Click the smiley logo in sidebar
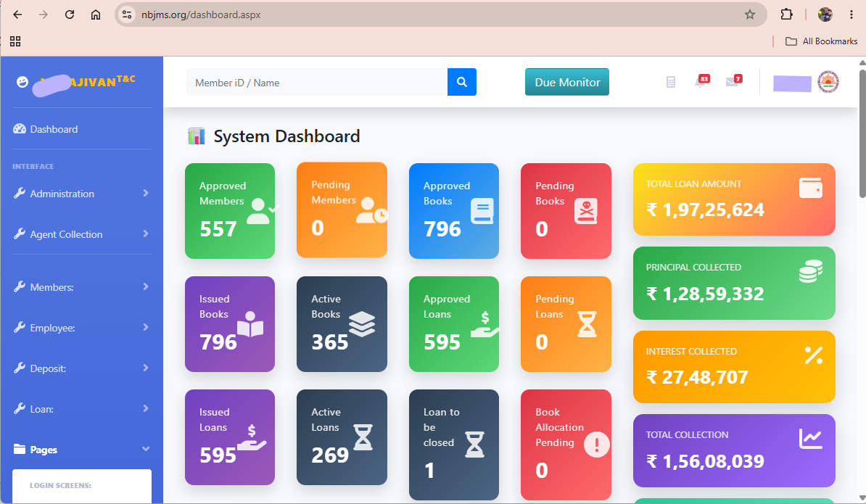866x504 pixels. coord(22,82)
